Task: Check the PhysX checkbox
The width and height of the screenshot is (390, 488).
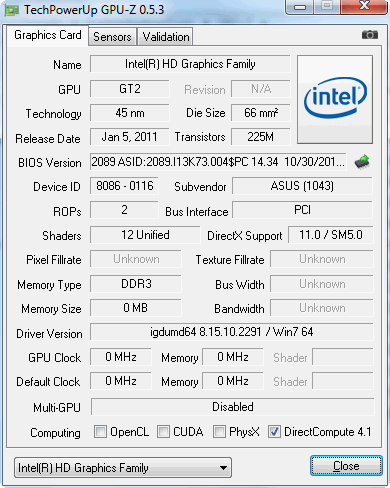Action: tap(219, 432)
